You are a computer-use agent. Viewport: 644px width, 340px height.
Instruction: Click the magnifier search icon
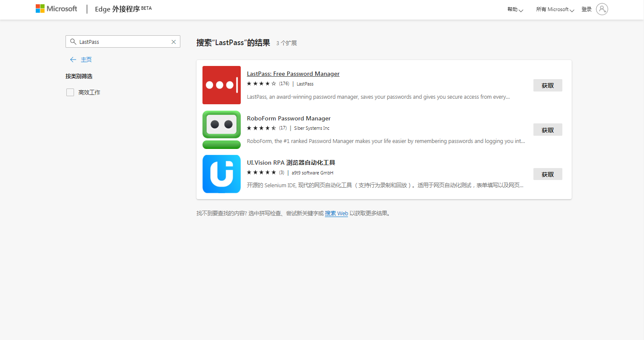[73, 42]
